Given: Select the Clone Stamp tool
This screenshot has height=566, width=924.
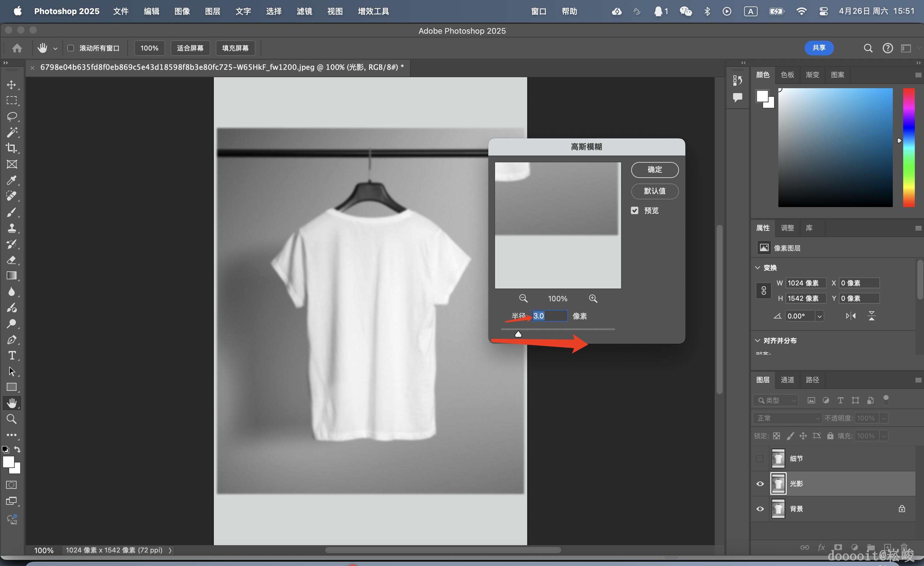Looking at the screenshot, I should tap(12, 228).
